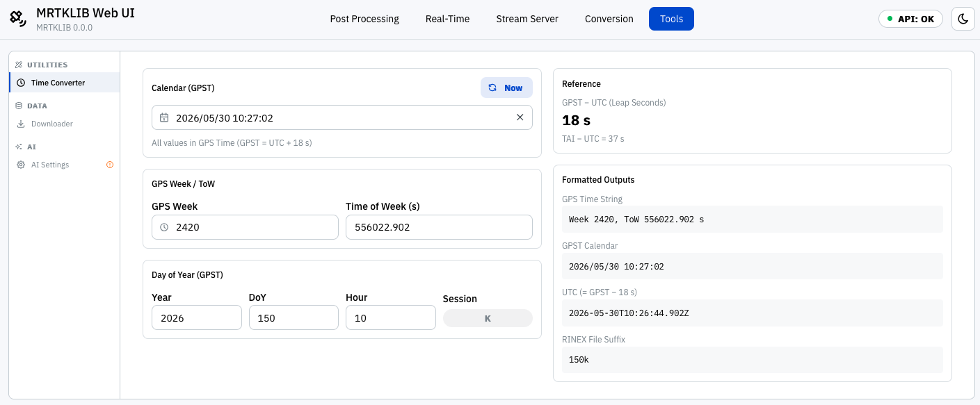Click the Day of Year (GPST) heading

point(187,275)
